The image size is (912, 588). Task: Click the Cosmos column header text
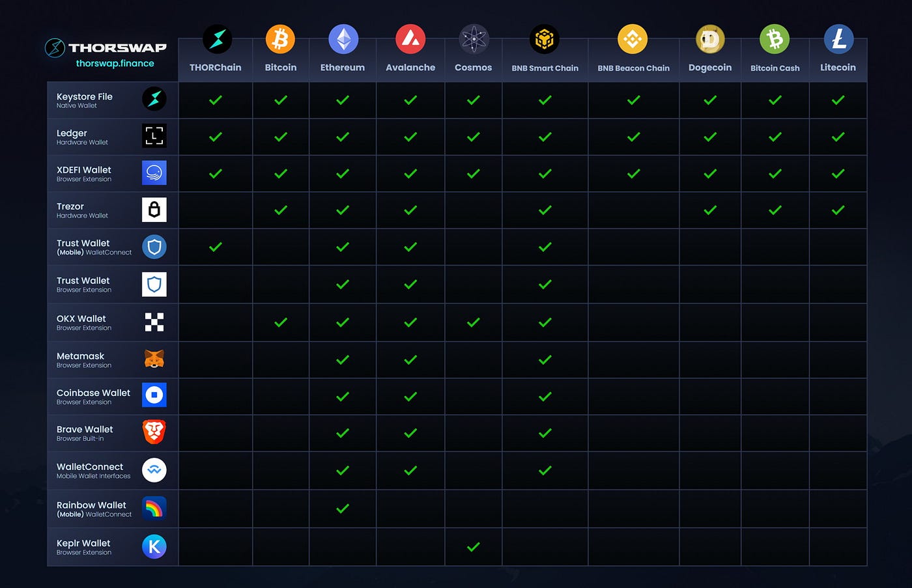[474, 67]
